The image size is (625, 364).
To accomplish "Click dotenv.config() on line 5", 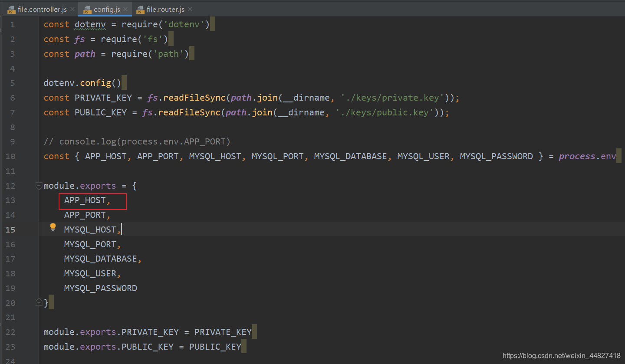I will tap(82, 83).
